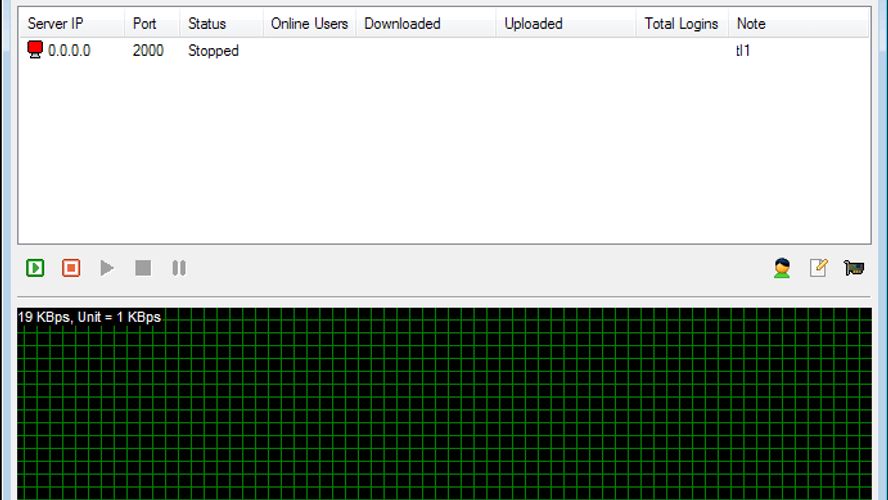Click the green Start All servers icon
This screenshot has width=888, height=500.
point(35,268)
